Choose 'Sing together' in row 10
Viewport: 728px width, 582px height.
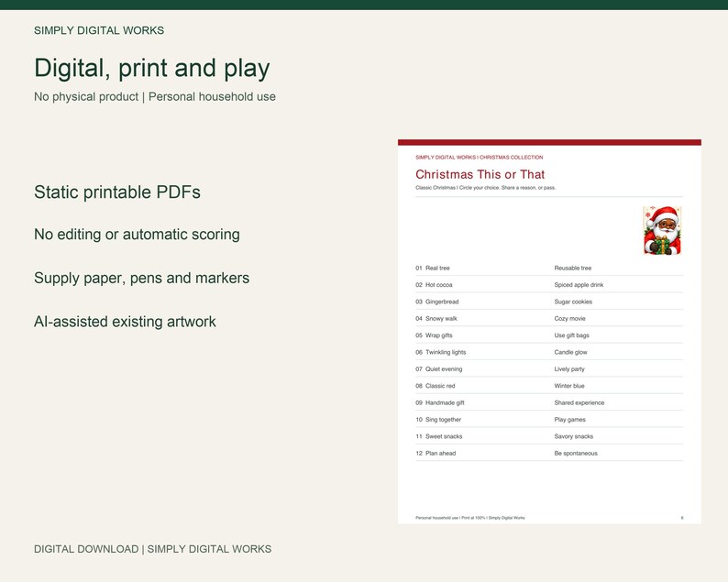[443, 420]
